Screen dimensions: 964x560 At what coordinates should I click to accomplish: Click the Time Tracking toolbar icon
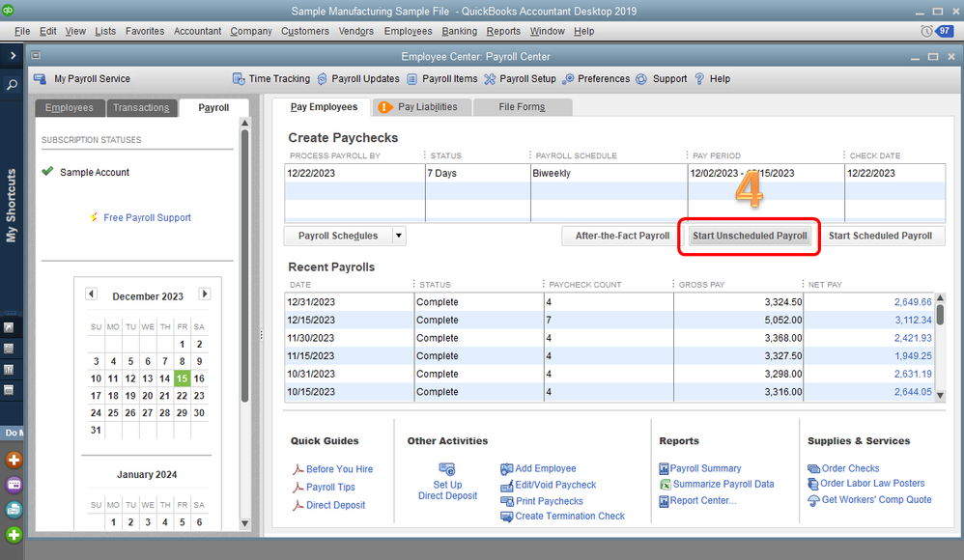tap(239, 78)
